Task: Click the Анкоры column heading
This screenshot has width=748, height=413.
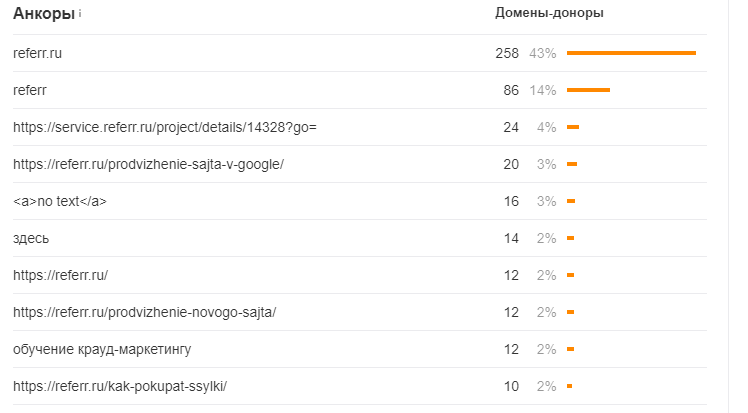Action: tap(44, 14)
